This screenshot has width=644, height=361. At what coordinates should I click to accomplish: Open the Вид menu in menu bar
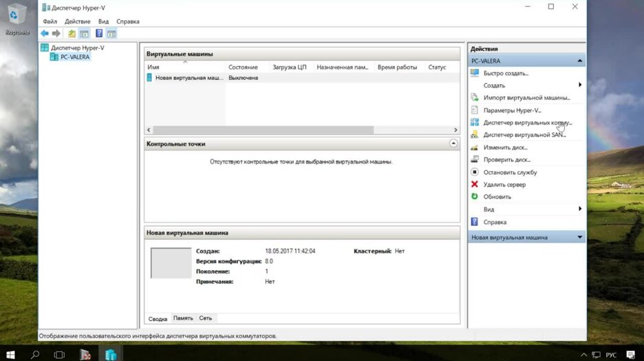[103, 21]
